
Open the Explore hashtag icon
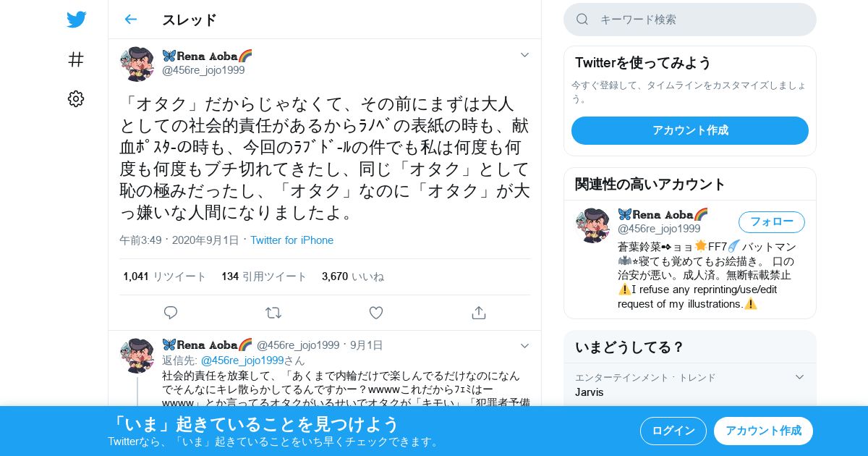click(76, 59)
